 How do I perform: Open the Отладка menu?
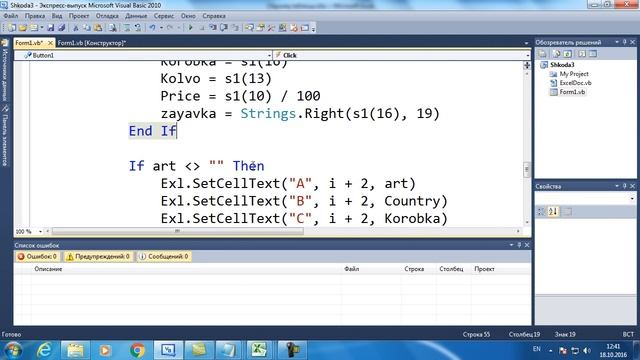(107, 16)
